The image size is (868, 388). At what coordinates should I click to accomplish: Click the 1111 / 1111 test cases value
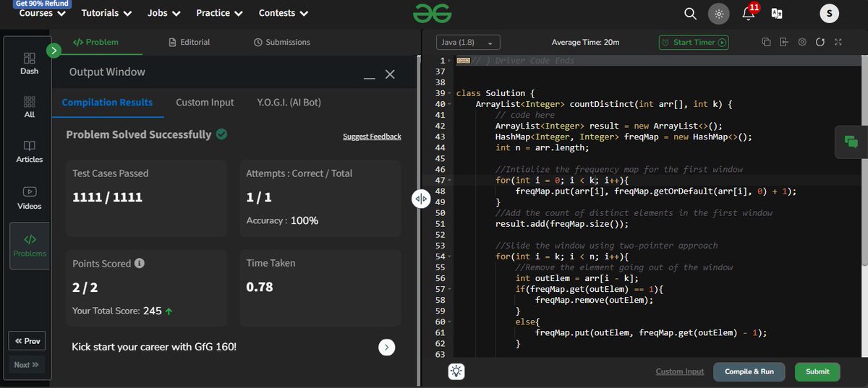(x=107, y=197)
